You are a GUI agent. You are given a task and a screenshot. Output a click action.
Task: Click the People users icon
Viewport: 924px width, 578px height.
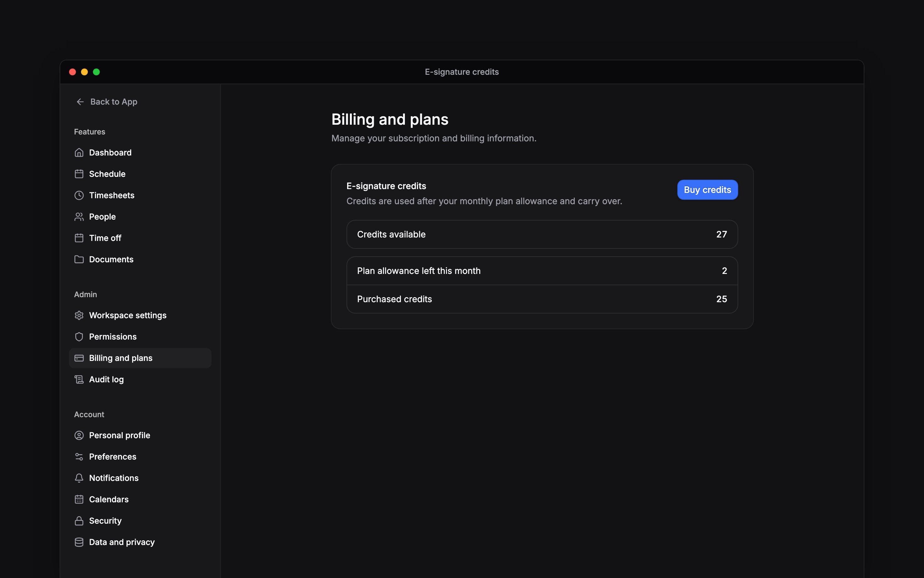pyautogui.click(x=79, y=217)
